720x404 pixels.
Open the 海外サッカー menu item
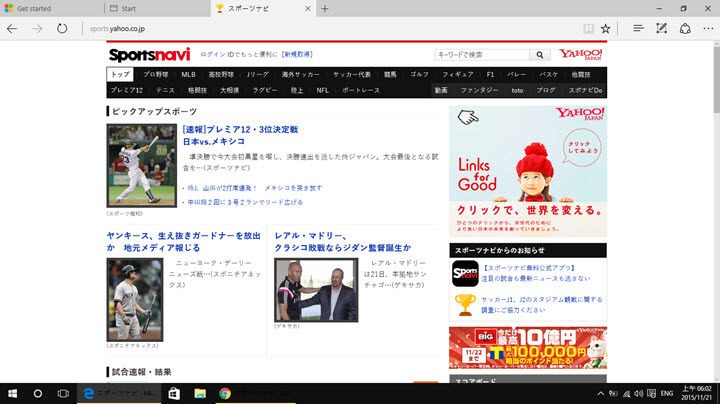pos(301,74)
